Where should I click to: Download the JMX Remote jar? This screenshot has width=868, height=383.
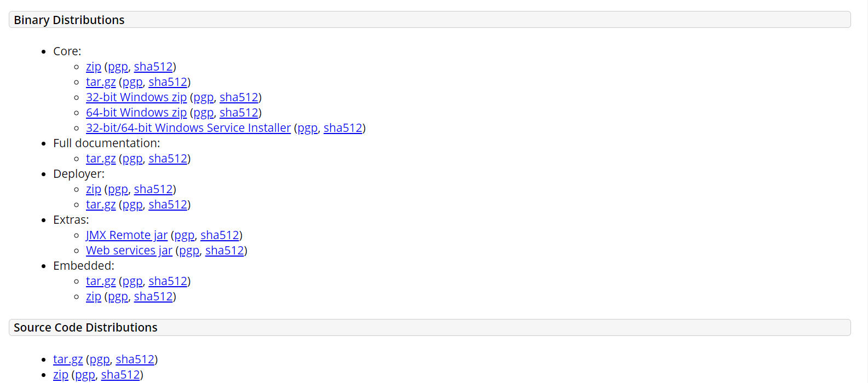click(x=127, y=235)
